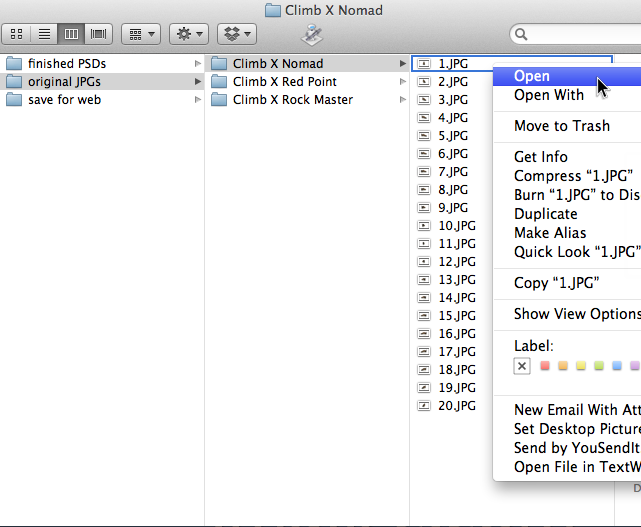
Task: Click the application icon in toolbar center
Action: (312, 35)
